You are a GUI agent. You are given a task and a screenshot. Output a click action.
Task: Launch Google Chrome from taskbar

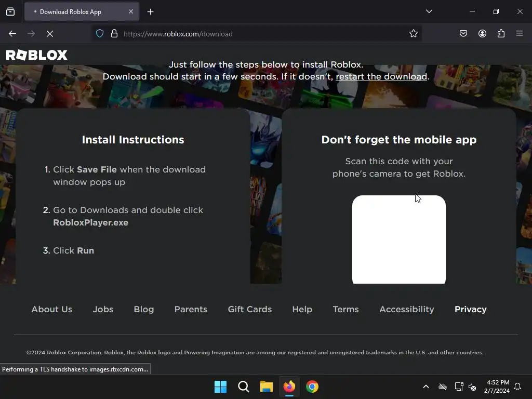[x=312, y=387]
